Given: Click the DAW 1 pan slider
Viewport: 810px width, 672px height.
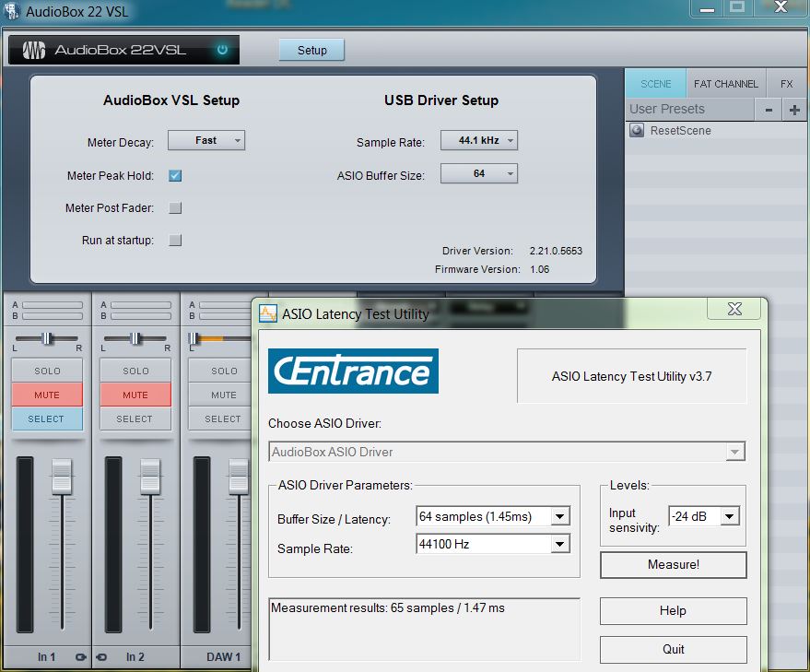Looking at the screenshot, I should click(220, 338).
